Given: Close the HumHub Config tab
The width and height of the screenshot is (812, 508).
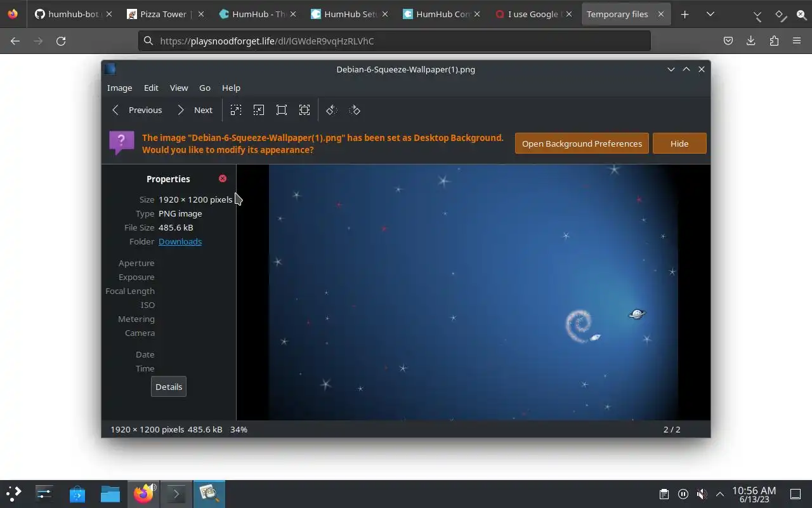Looking at the screenshot, I should tap(477, 14).
